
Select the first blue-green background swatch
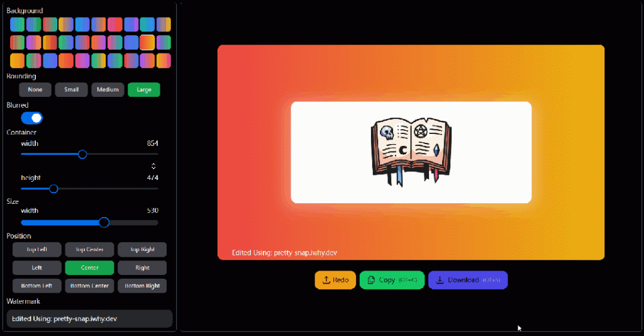tap(17, 25)
